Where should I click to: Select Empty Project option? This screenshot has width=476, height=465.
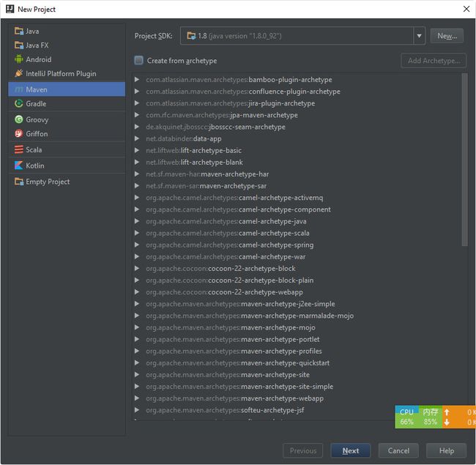click(67, 182)
